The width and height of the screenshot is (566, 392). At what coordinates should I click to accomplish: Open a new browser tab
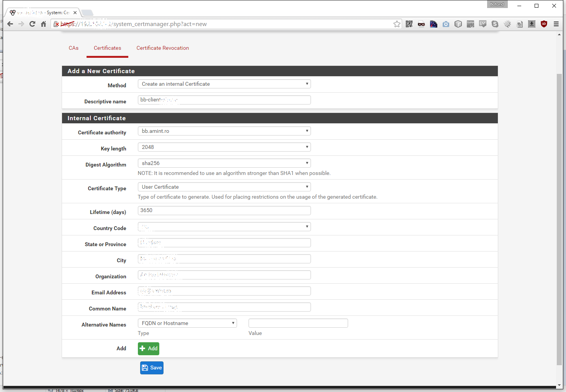pyautogui.click(x=87, y=13)
